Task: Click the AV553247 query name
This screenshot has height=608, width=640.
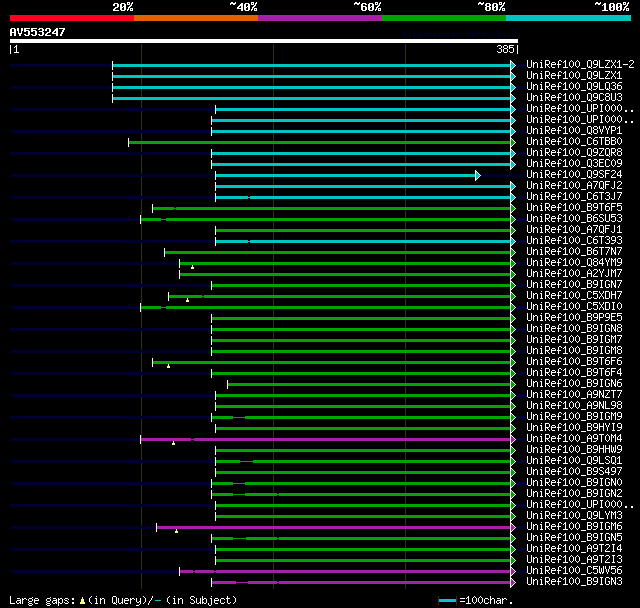Action: tap(38, 32)
